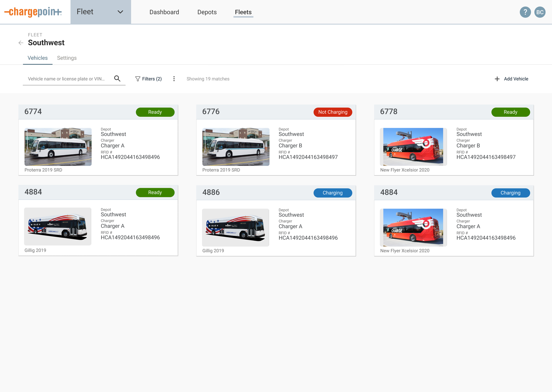The height and width of the screenshot is (392, 552).
Task: Go back using the left arrow
Action: click(x=21, y=43)
